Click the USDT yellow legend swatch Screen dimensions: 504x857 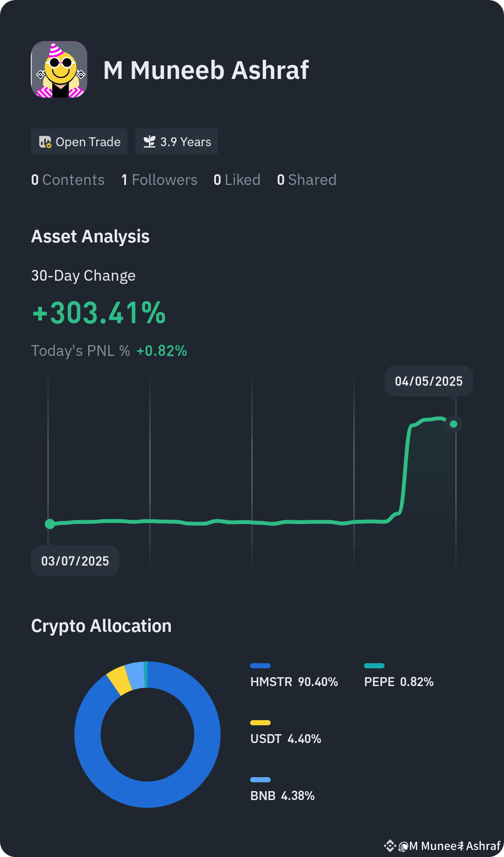point(260,722)
